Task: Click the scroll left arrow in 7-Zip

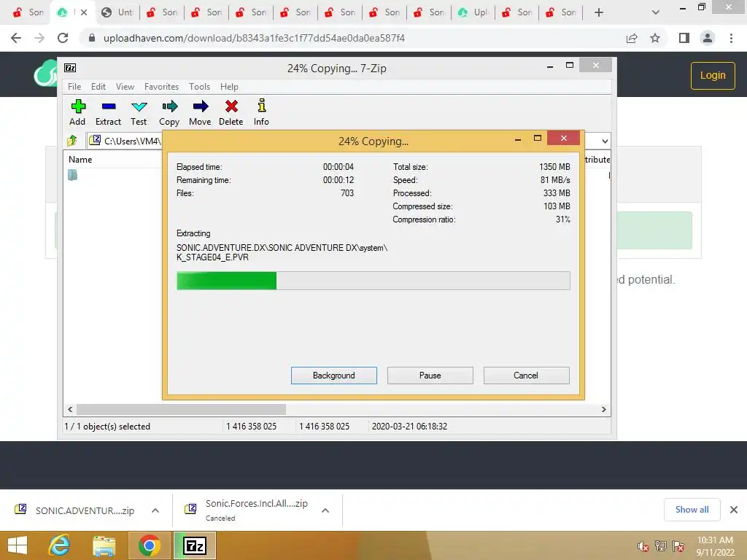Action: [70, 410]
